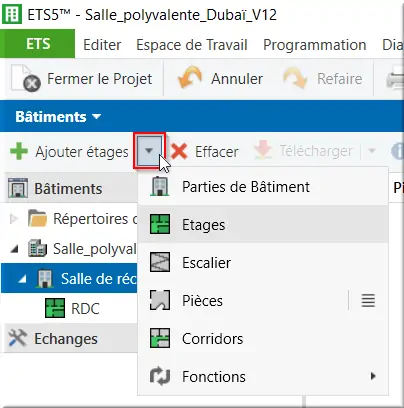The image size is (404, 408).
Task: Click the list lines icon beside Pièces
Action: [x=368, y=300]
